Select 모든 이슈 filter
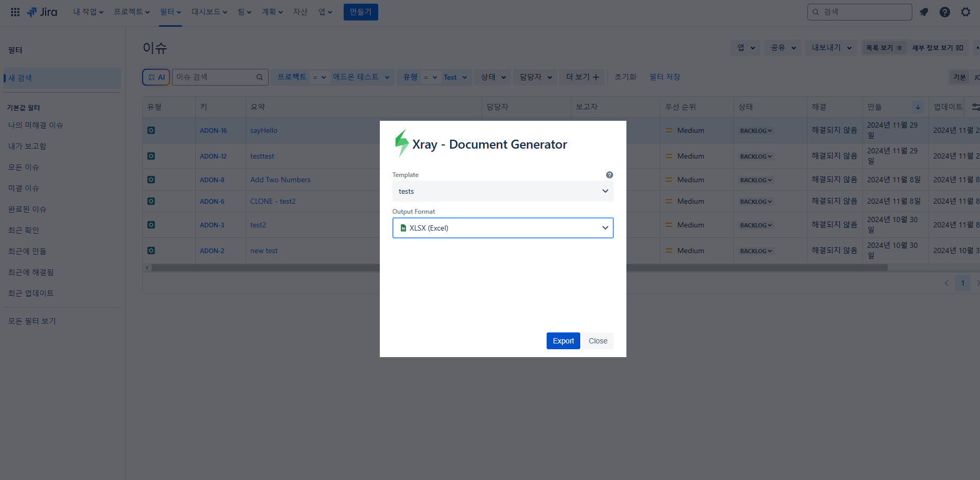The height and width of the screenshot is (480, 980). (24, 167)
